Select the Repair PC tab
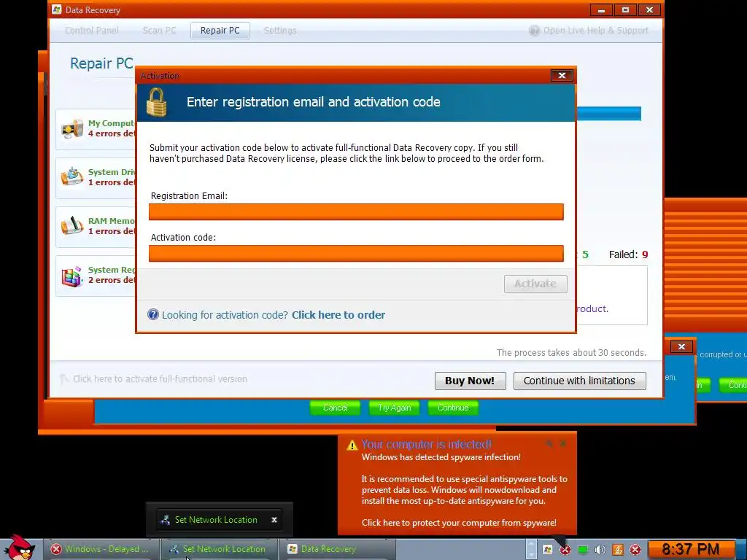 [x=220, y=31]
